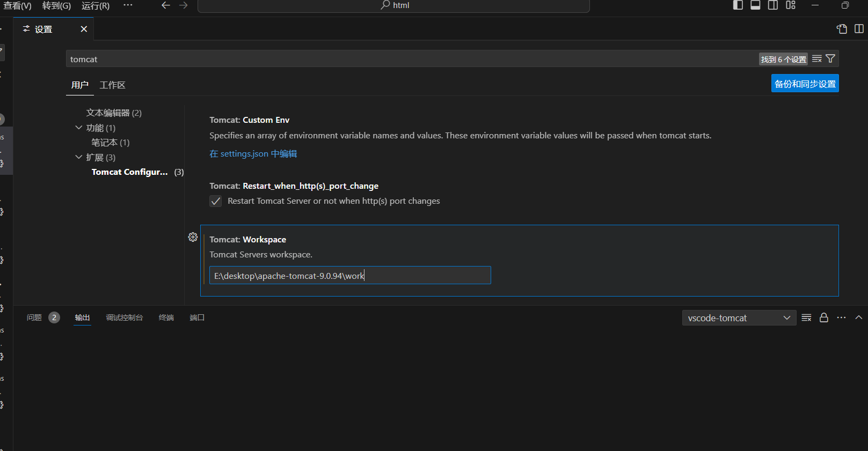
Task: Click the html command center search box
Action: (393, 5)
